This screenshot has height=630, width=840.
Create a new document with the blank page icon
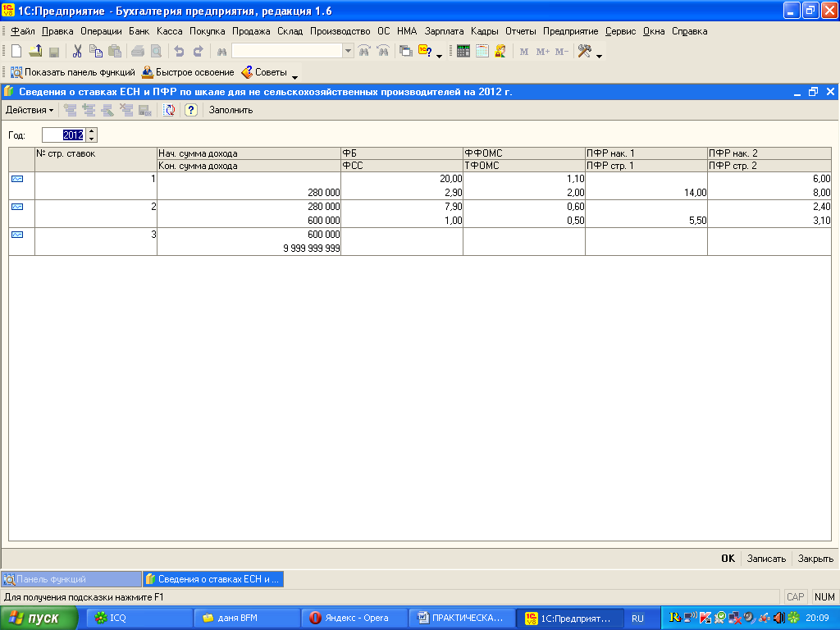[x=16, y=52]
